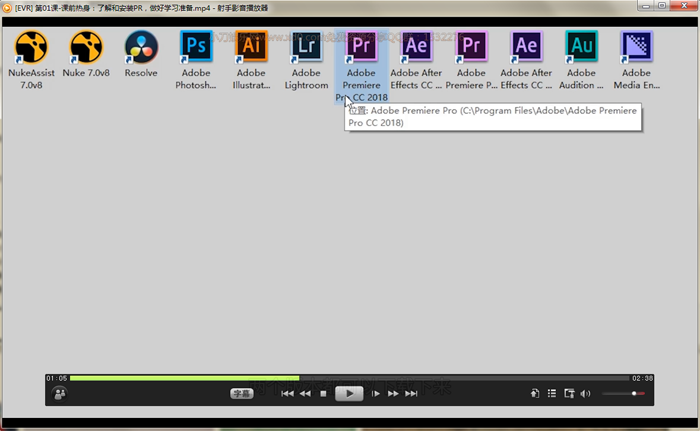Step forward one frame
Image resolution: width=700 pixels, height=431 pixels.
375,393
